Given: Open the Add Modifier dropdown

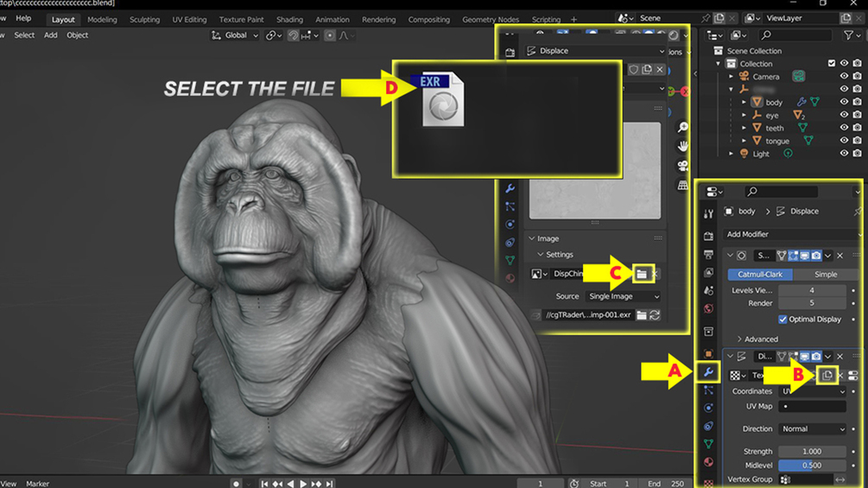Looking at the screenshot, I should pos(793,235).
